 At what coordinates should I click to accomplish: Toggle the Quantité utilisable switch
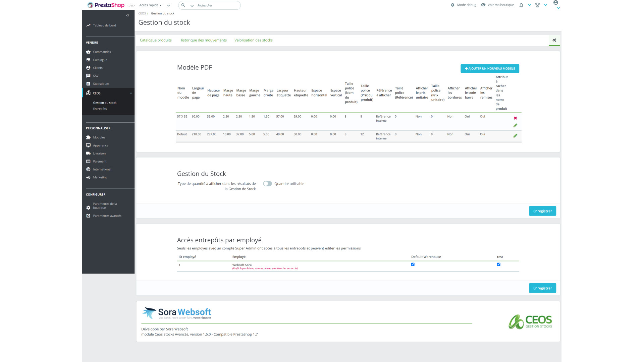(267, 184)
